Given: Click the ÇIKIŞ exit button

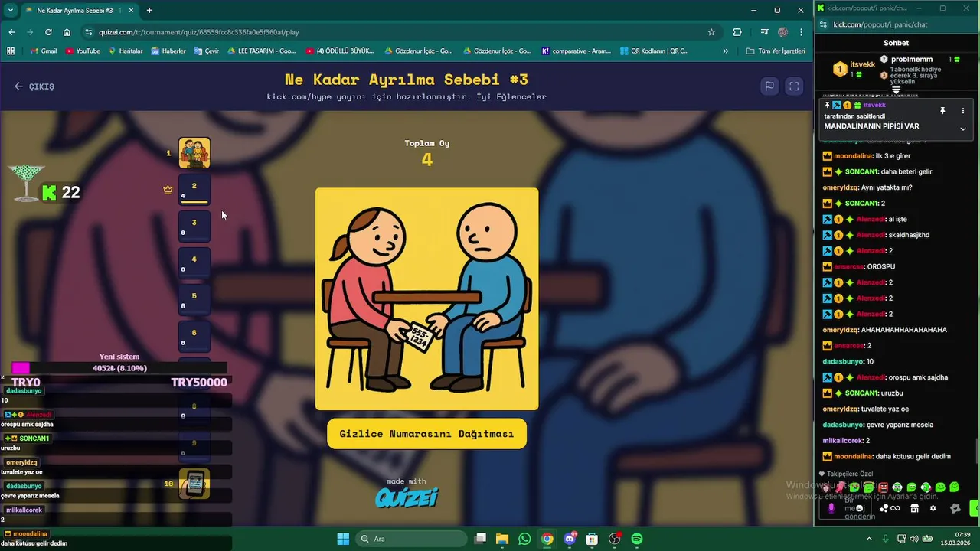Looking at the screenshot, I should tap(34, 86).
